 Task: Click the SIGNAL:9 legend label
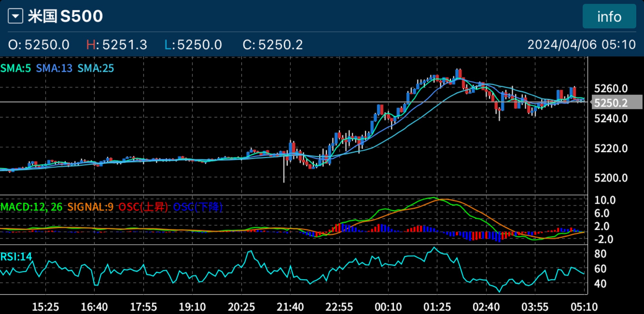click(90, 207)
